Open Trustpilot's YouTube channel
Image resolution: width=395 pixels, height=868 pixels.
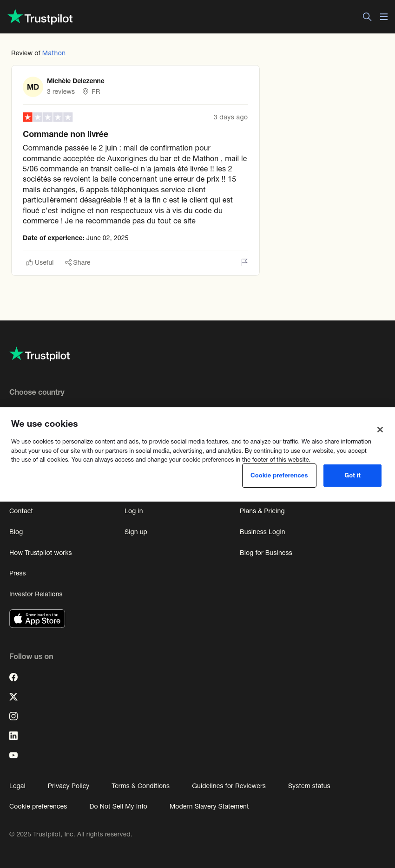[13, 755]
